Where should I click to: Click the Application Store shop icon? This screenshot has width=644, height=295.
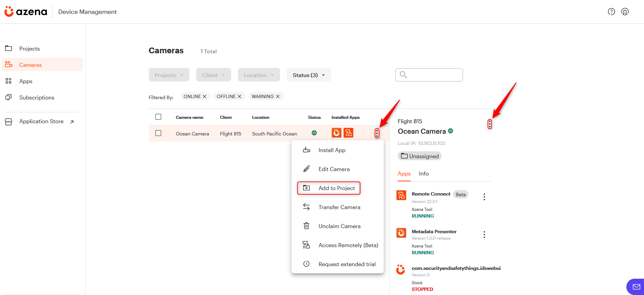[8, 122]
